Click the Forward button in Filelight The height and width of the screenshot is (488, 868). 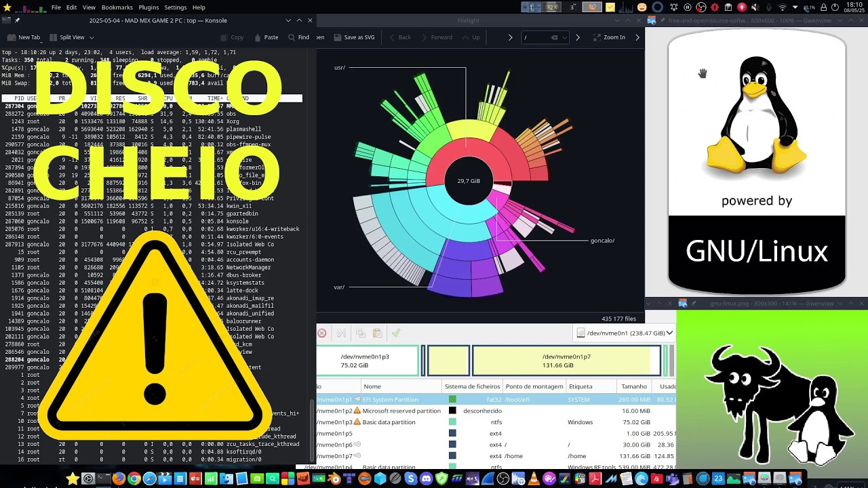(436, 37)
